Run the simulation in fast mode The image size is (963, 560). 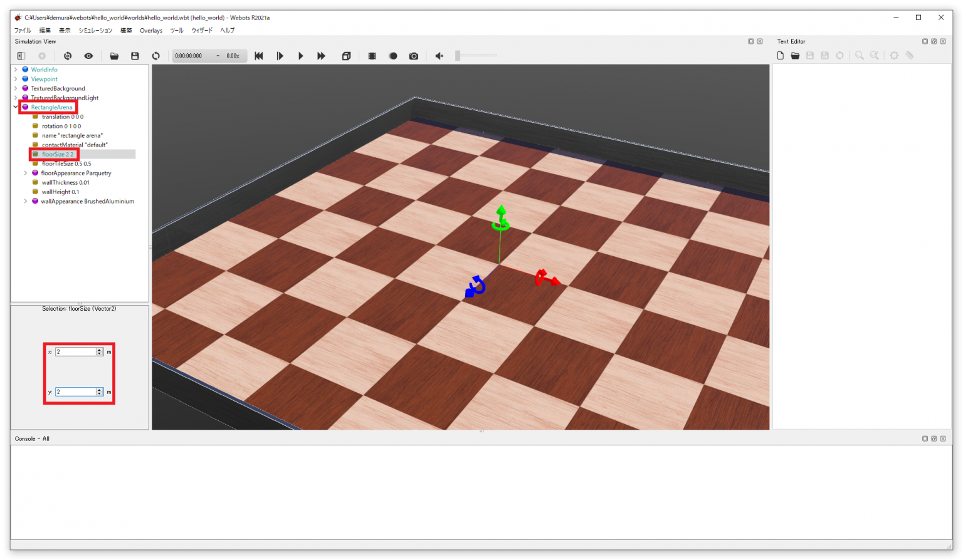tap(322, 56)
